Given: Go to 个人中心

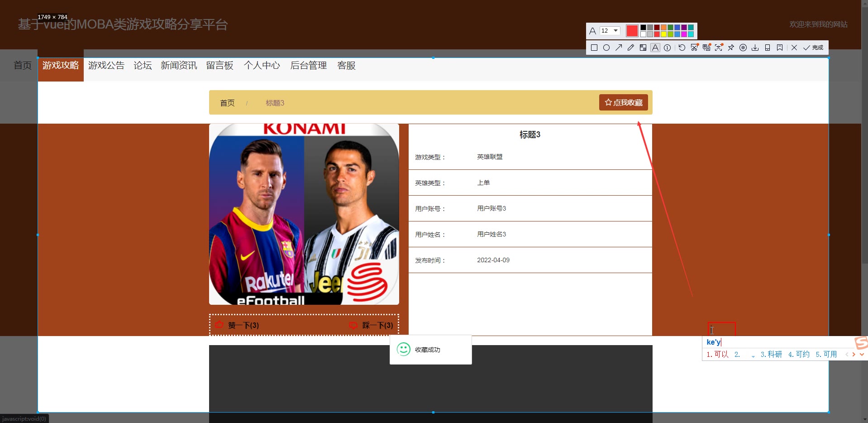Looking at the screenshot, I should point(262,66).
